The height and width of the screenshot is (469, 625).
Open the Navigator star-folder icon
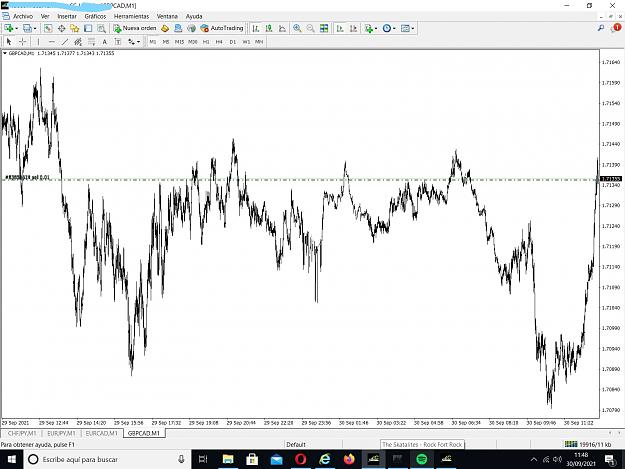pos(75,28)
